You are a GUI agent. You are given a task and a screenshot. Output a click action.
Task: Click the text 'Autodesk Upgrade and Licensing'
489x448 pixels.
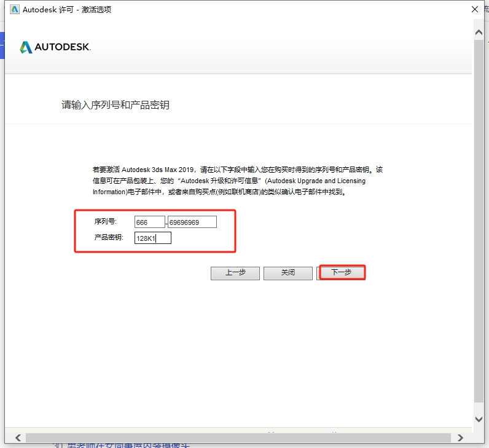click(316, 181)
